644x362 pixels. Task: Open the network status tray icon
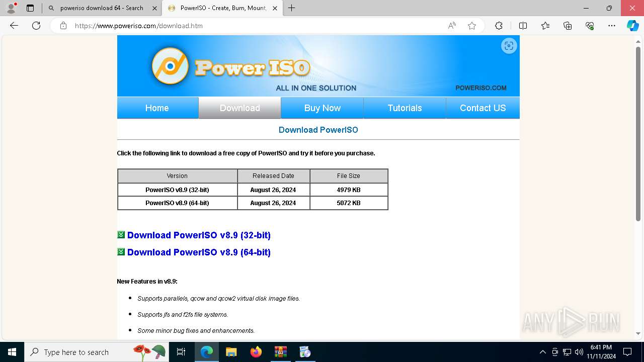tap(567, 352)
